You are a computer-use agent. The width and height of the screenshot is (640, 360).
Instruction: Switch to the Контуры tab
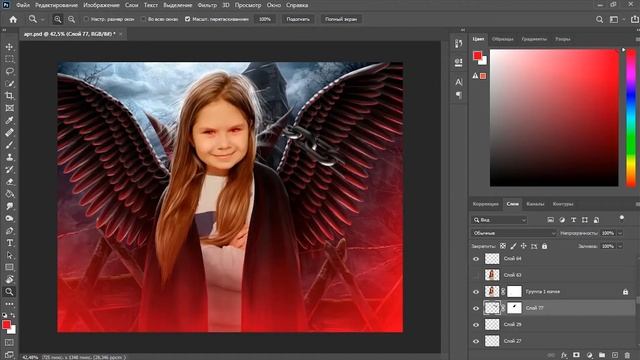coord(563,204)
